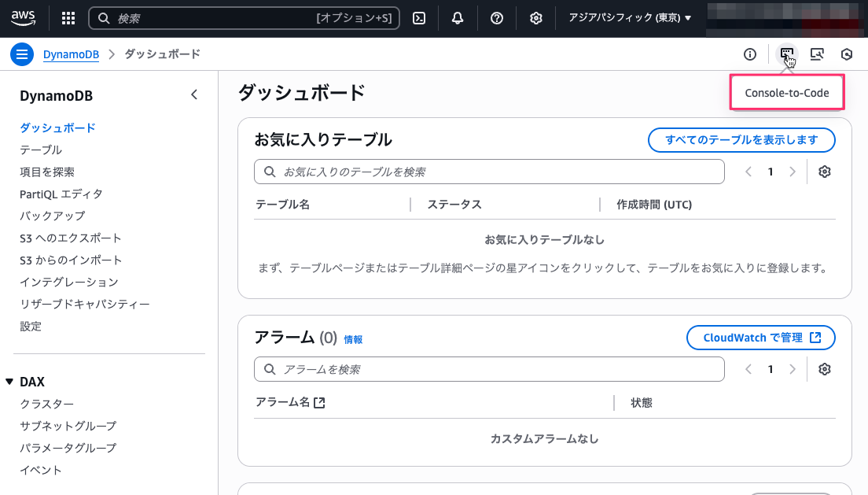
Task: Click the screen search icon next to Console-to-Code
Action: [817, 54]
